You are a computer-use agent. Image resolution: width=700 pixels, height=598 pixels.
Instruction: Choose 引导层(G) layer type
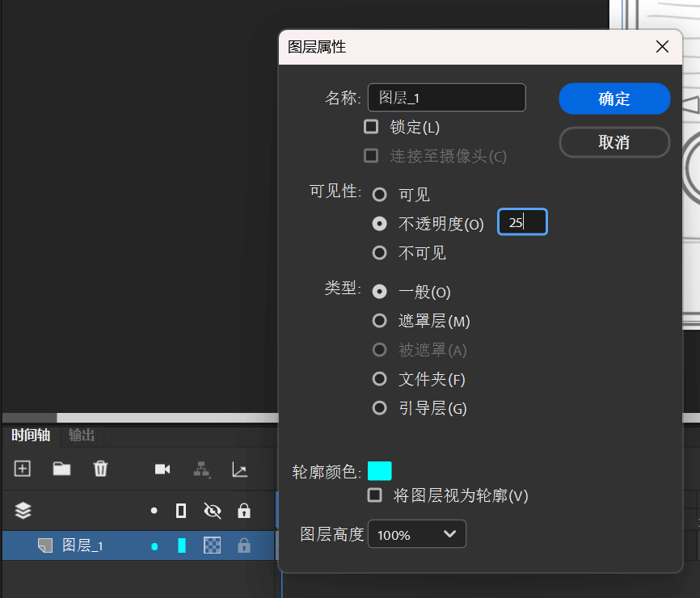pyautogui.click(x=379, y=408)
